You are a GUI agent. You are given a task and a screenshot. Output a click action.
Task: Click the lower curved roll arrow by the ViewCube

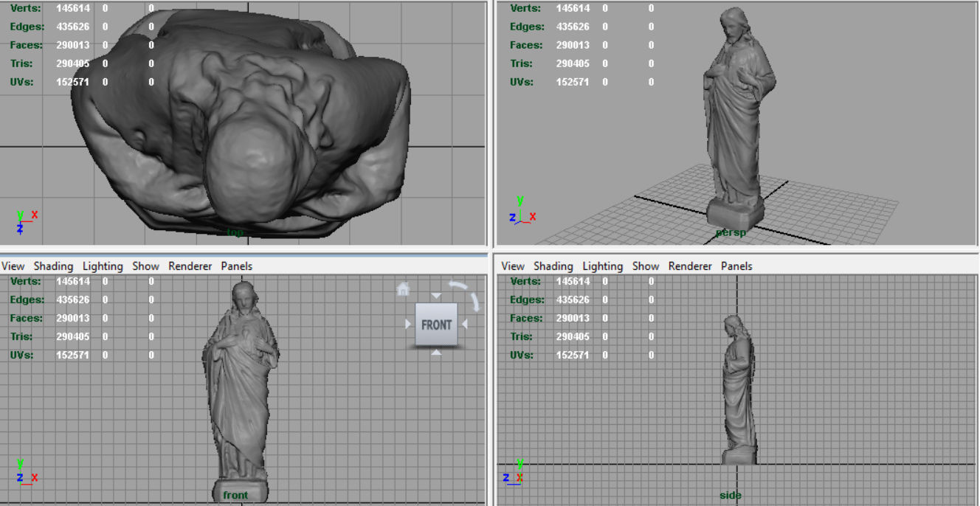coord(476,301)
